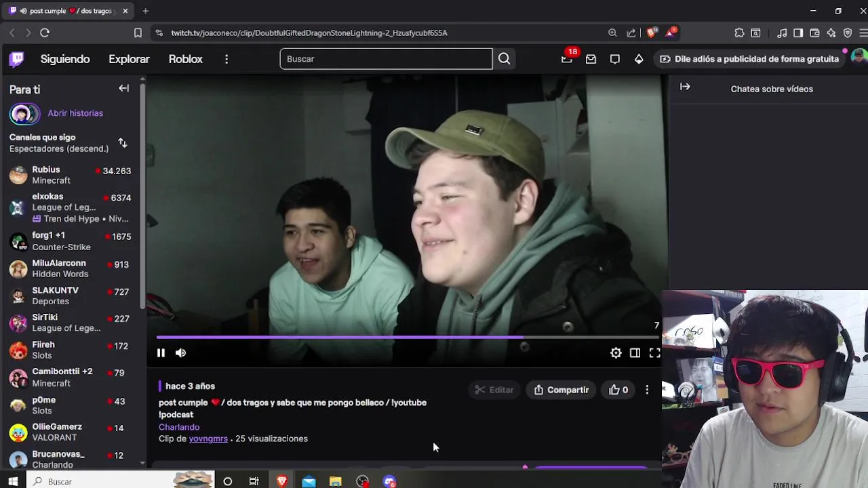868x488 pixels.
Task: Reload the page
Action: (45, 33)
